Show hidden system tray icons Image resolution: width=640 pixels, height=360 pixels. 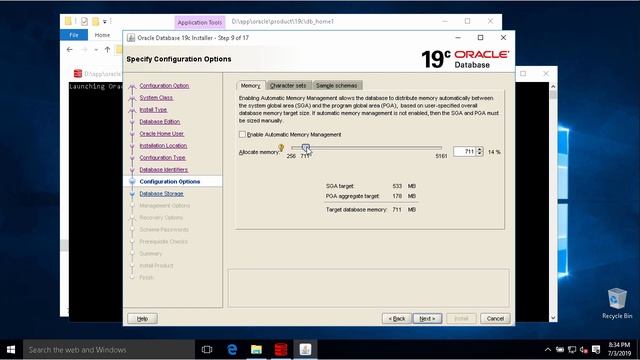[548, 350]
